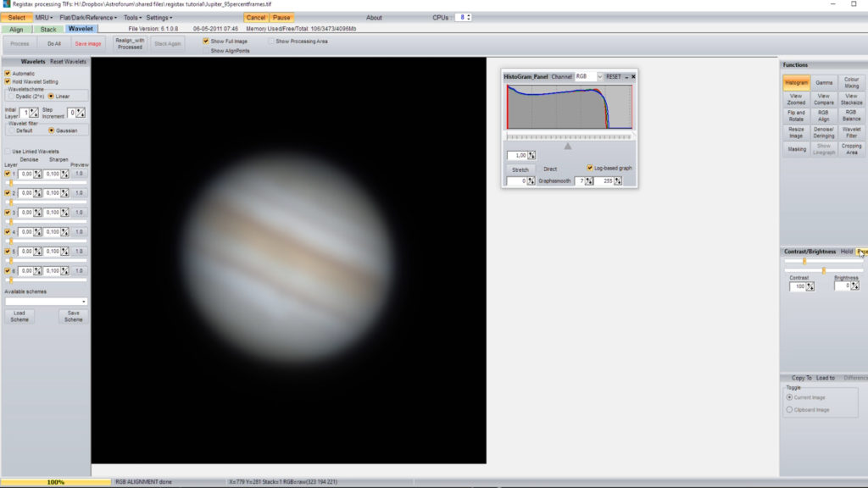Viewport: 868px width, 488px height.
Task: Click the Stretch button in histogram panel
Action: [520, 169]
